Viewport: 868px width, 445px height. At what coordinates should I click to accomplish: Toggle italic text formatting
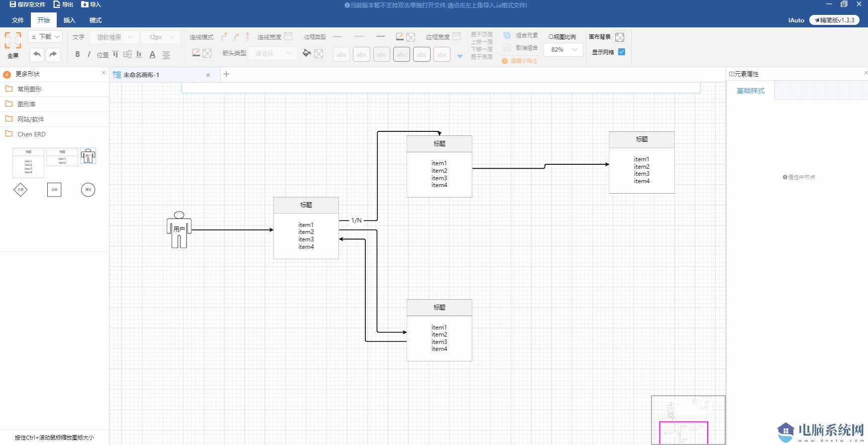(x=89, y=54)
